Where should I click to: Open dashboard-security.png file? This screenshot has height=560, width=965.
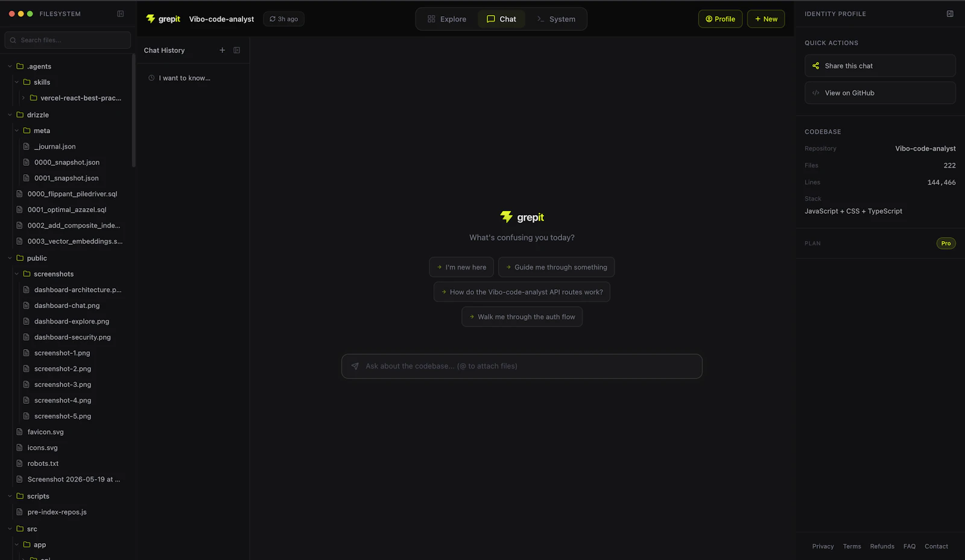72,337
